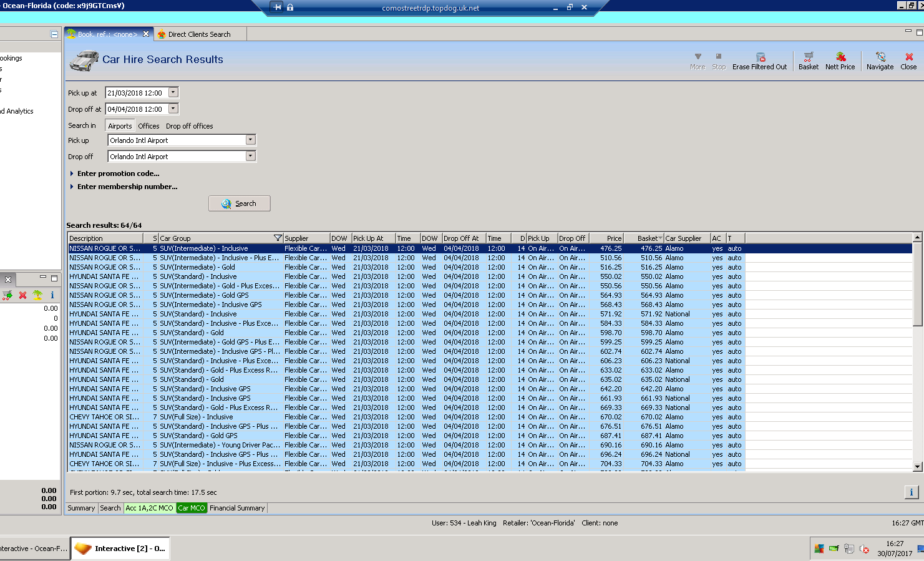
Task: Click the More down-arrow toolbar icon
Action: (x=698, y=56)
